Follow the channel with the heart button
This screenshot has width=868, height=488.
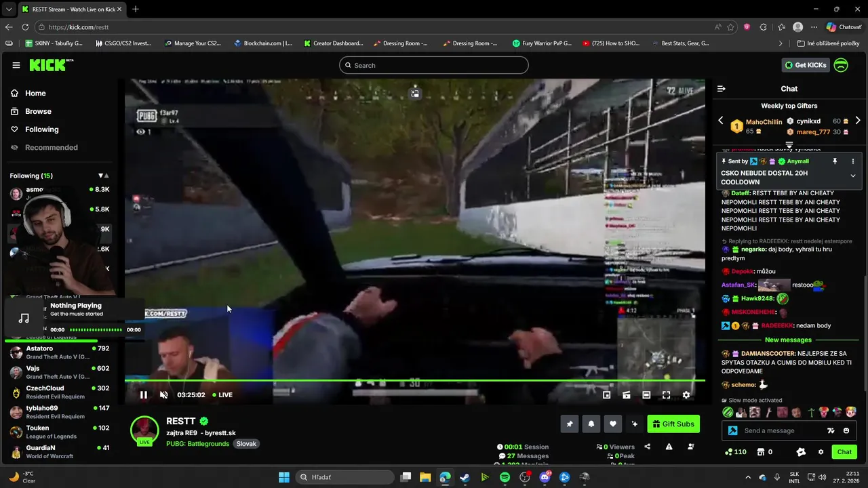(613, 424)
